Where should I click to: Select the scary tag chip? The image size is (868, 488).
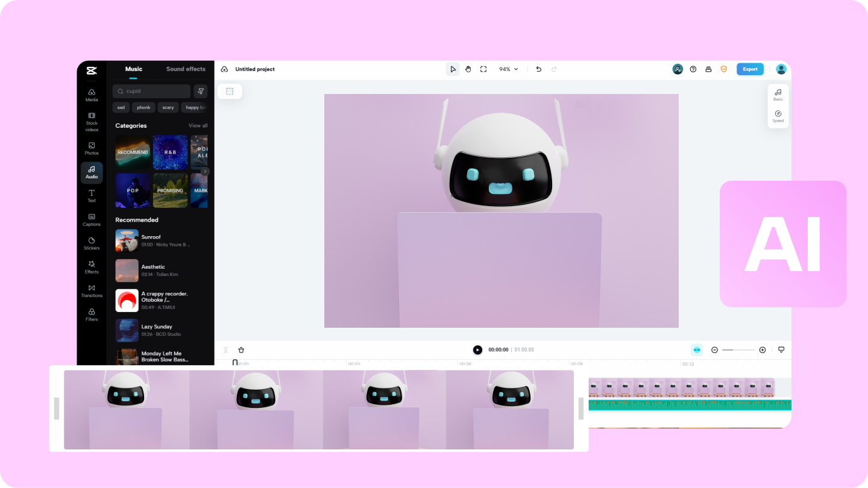click(168, 108)
